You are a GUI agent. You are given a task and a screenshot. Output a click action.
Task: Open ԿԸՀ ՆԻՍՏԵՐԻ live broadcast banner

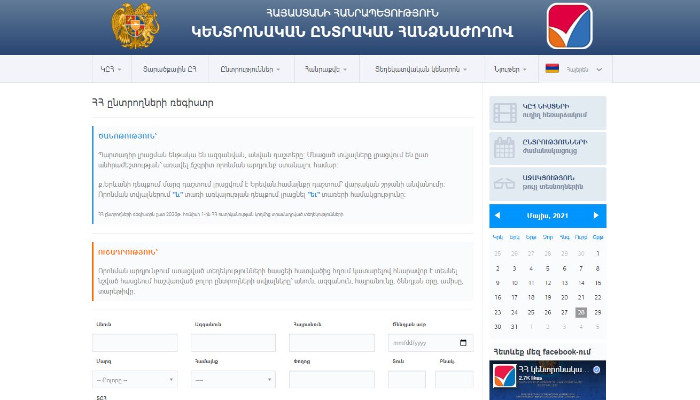(548, 112)
